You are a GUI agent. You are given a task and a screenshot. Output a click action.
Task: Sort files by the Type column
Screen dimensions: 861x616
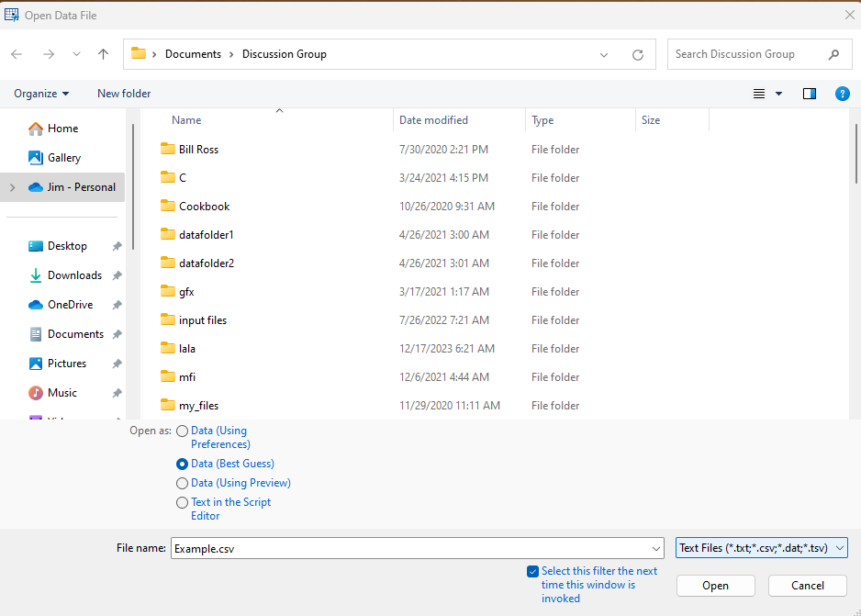pos(542,120)
